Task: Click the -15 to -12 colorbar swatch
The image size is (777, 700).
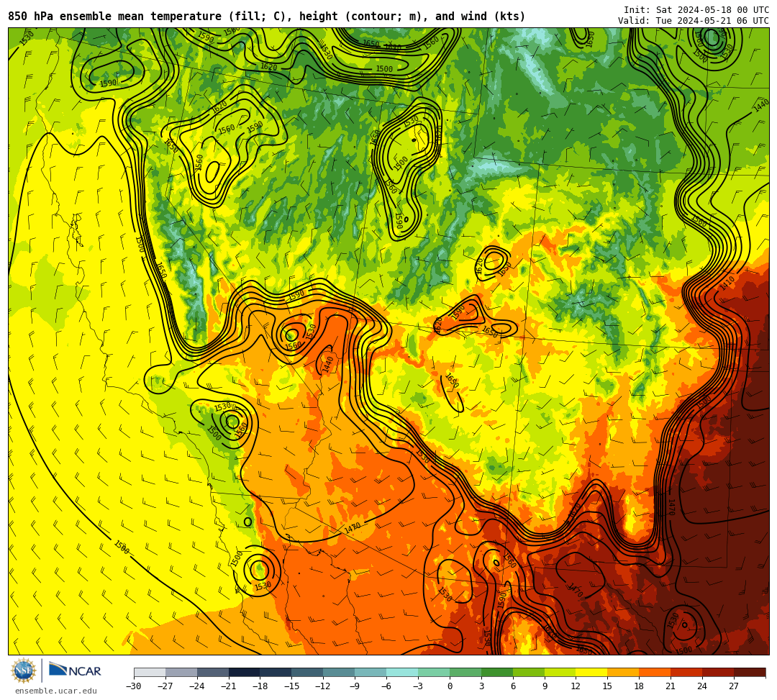Action: pyautogui.click(x=308, y=672)
